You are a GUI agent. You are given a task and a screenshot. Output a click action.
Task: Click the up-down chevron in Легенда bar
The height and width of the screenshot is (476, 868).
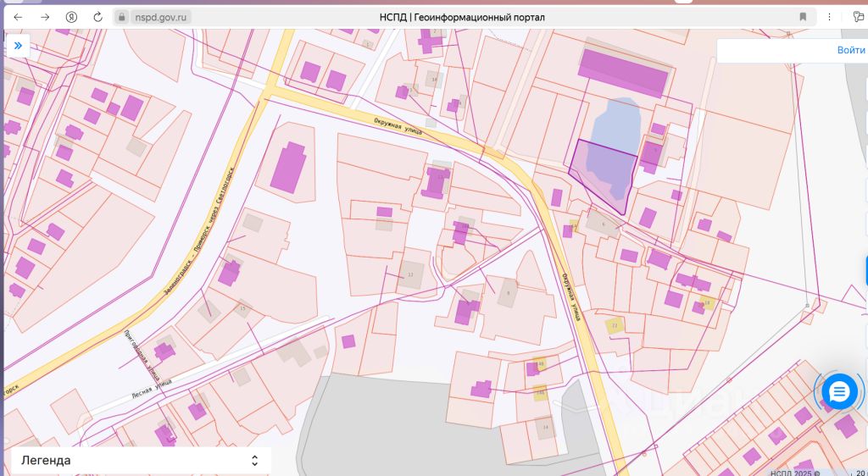click(254, 460)
